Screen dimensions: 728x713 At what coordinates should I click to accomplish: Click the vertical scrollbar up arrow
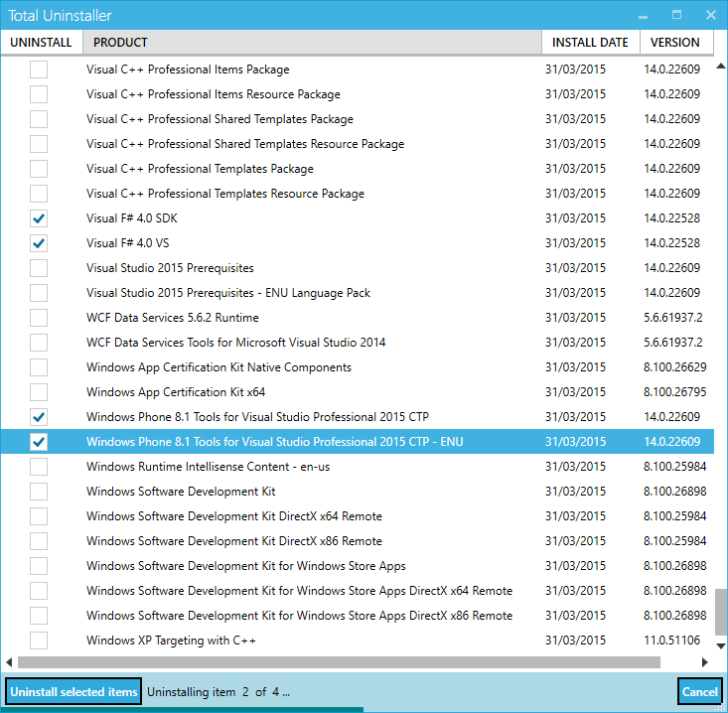pos(721,67)
